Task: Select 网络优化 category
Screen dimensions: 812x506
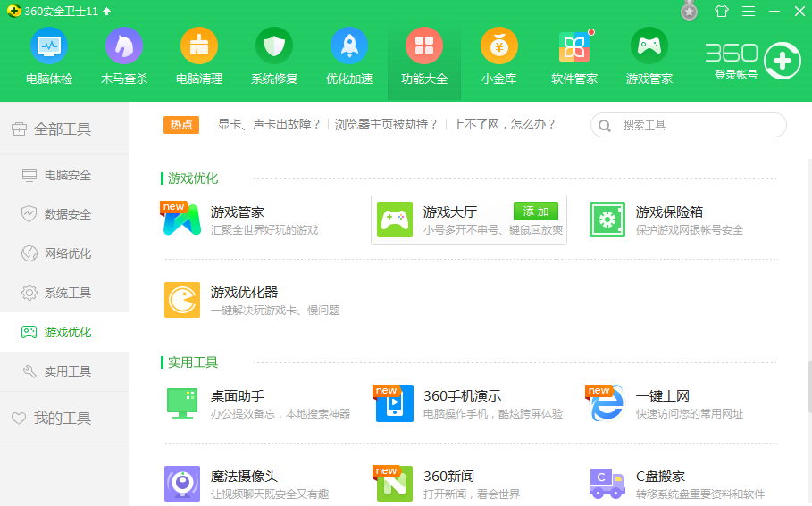Action: click(x=64, y=253)
